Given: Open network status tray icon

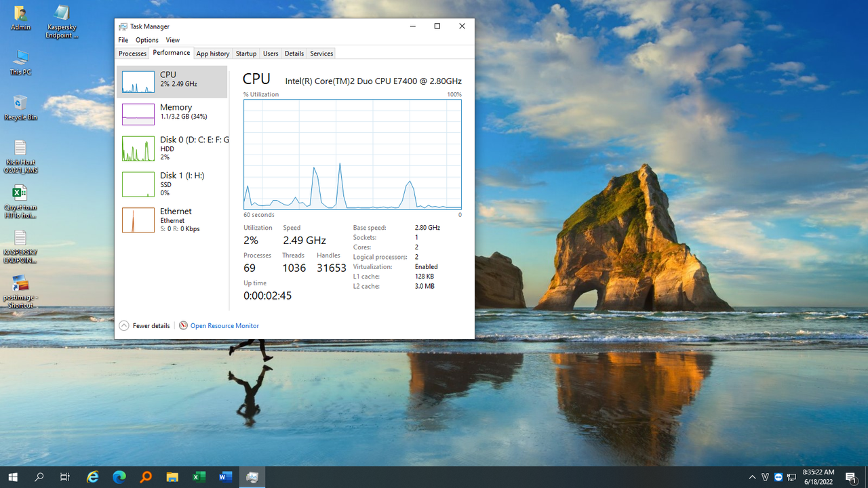Looking at the screenshot, I should tap(791, 477).
